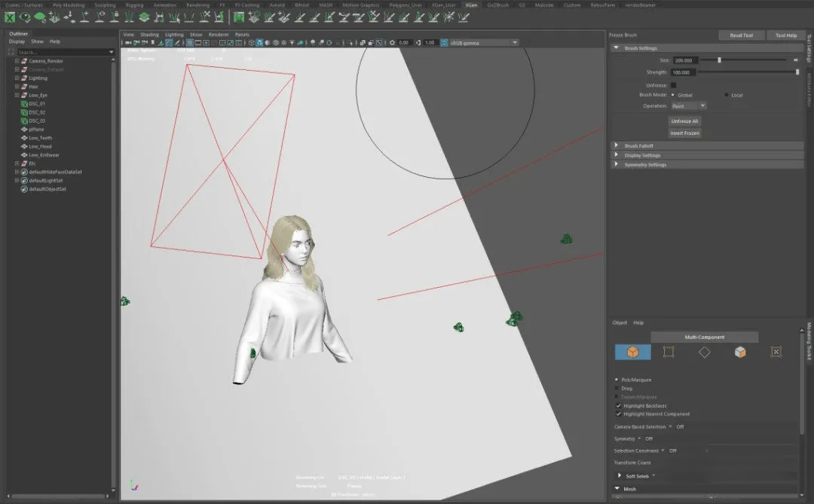Select Face selection mode icon

pos(740,352)
